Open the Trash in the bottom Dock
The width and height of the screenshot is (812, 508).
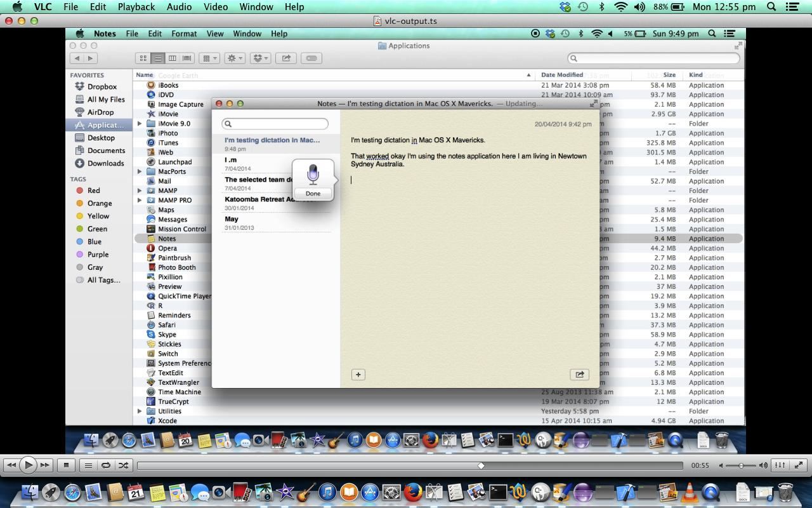[x=785, y=491]
